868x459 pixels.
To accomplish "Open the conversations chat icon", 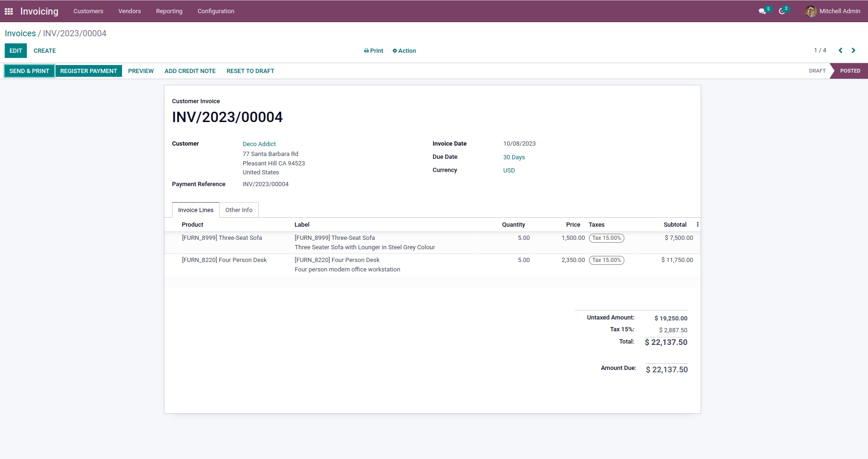I will (x=762, y=11).
